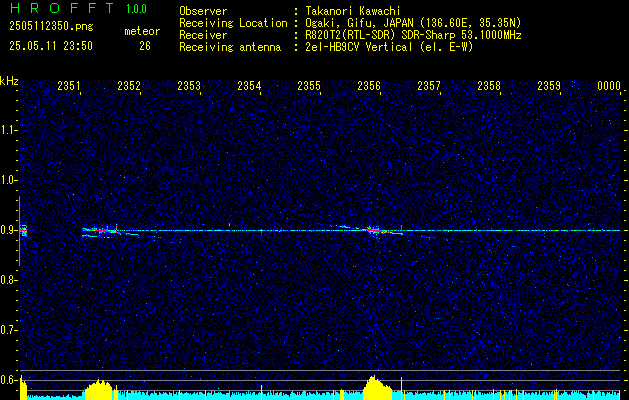The image size is (629, 400).
Task: Click frequency label 1.0
Action: tap(9, 180)
